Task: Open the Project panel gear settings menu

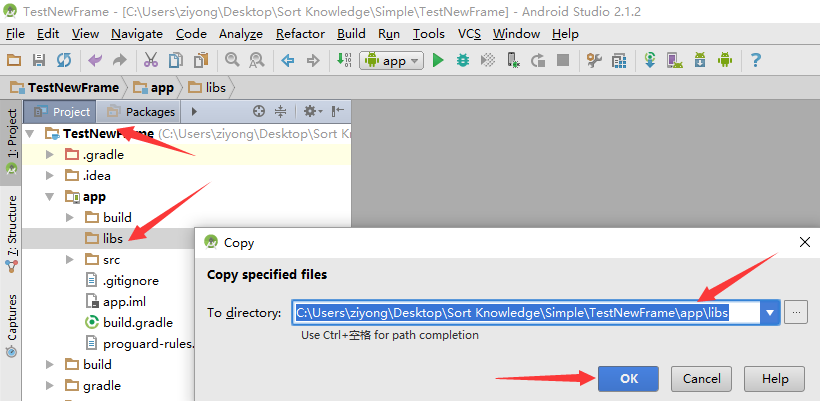Action: point(313,111)
